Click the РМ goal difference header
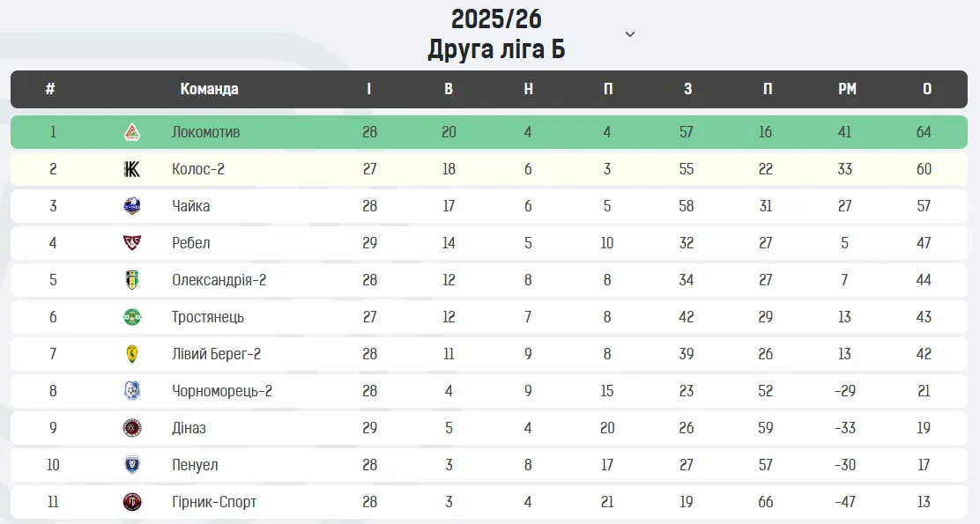This screenshot has width=980, height=524. click(847, 89)
